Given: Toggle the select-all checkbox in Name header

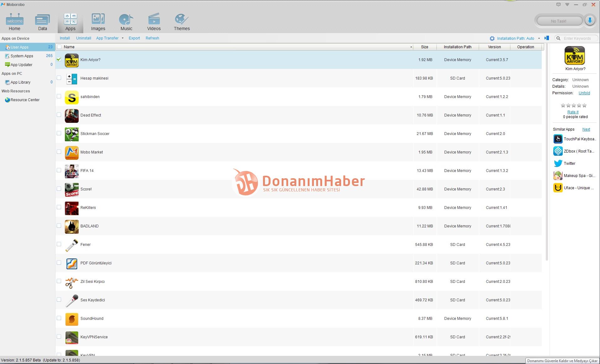Looking at the screenshot, I should pyautogui.click(x=59, y=47).
